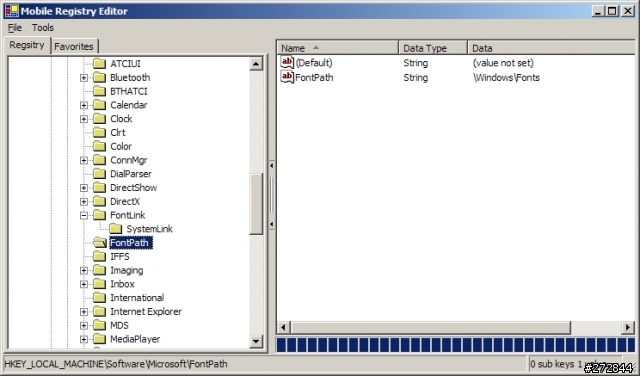
Task: Select the (Default) value name
Action: [x=314, y=63]
